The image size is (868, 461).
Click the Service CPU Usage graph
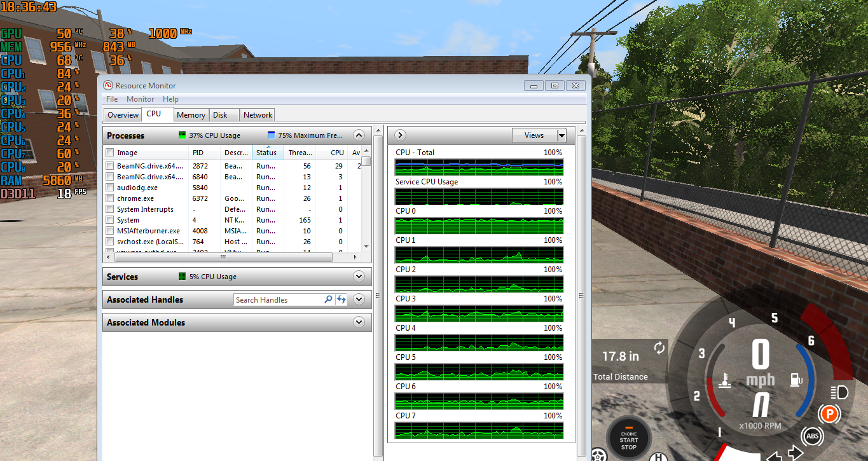479,196
